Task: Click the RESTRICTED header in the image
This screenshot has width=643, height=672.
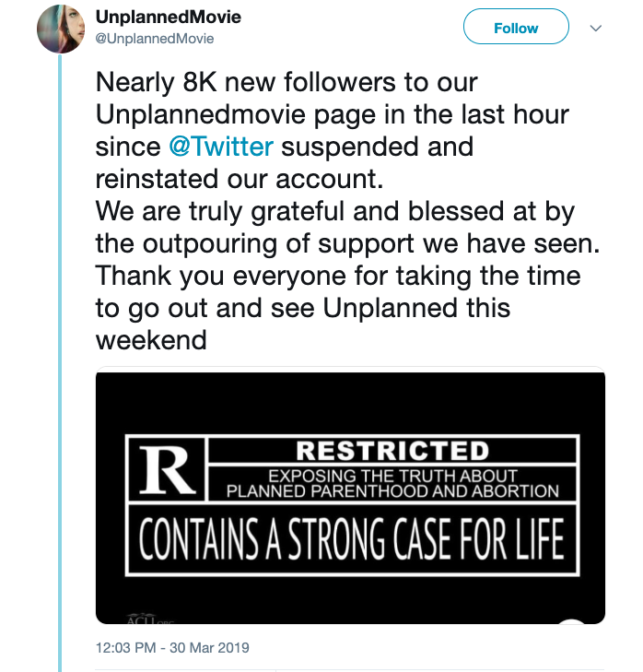Action: pyautogui.click(x=392, y=451)
